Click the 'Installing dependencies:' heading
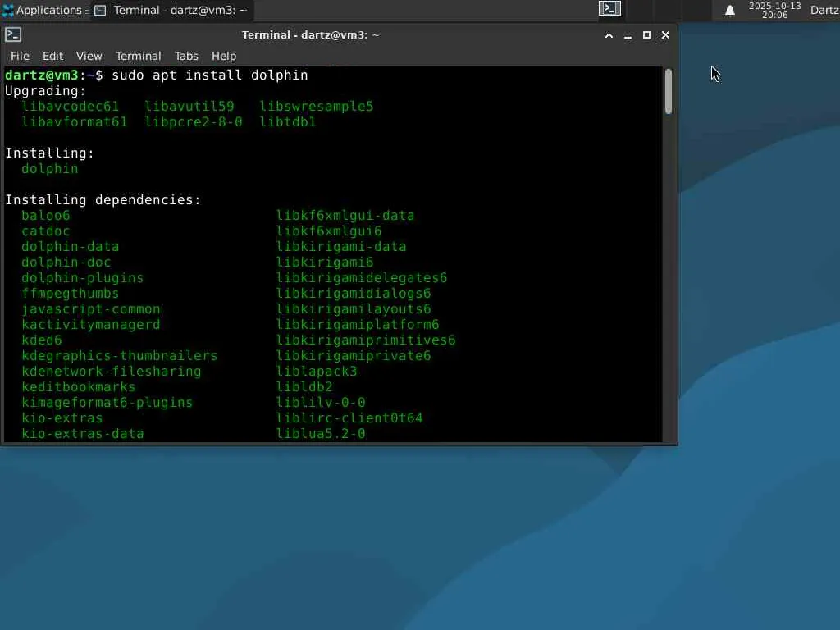This screenshot has height=630, width=840. 103,200
